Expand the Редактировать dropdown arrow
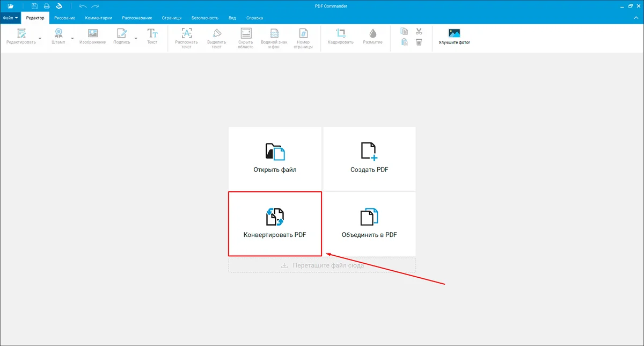The height and width of the screenshot is (346, 644). tap(40, 39)
